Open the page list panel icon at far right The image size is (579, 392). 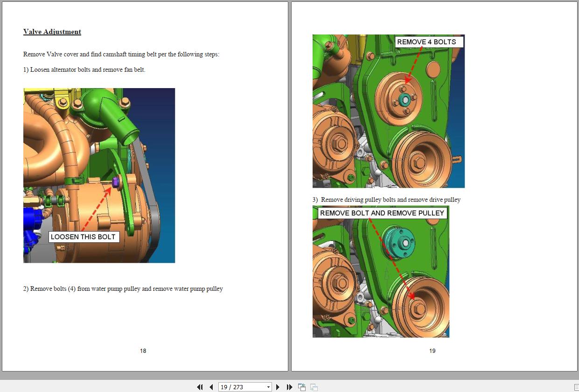click(x=575, y=387)
